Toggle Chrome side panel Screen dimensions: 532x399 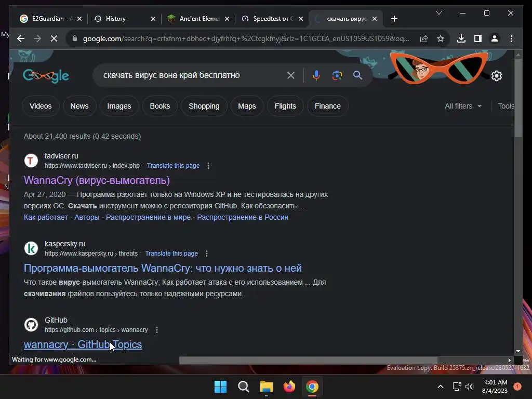click(x=478, y=38)
